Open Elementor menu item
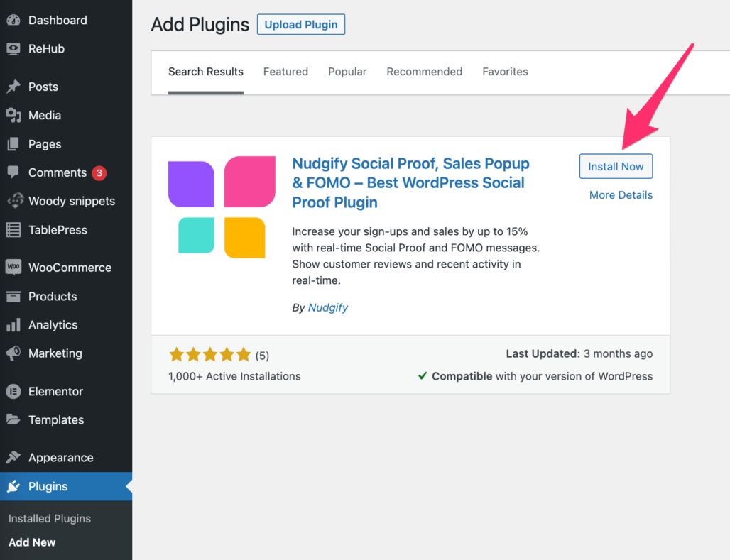Image resolution: width=730 pixels, height=560 pixels. click(x=66, y=392)
